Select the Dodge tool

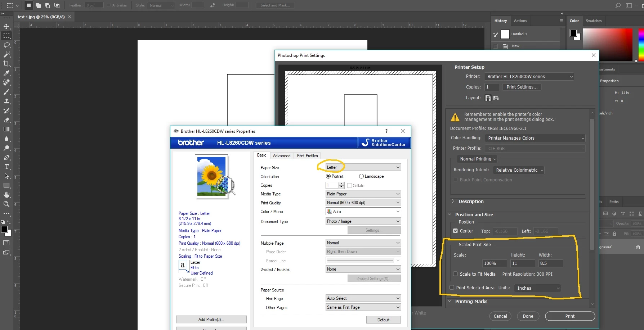pyautogui.click(x=6, y=148)
